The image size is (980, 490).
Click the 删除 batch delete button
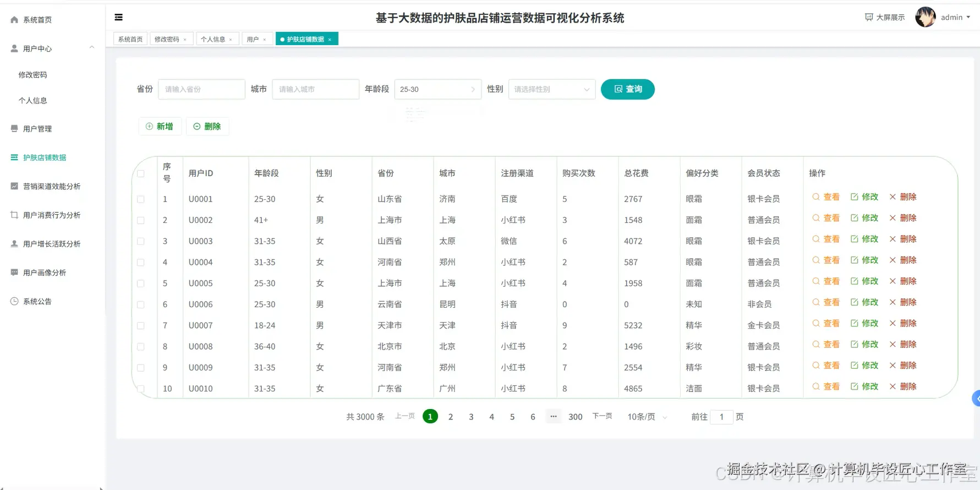coord(207,127)
